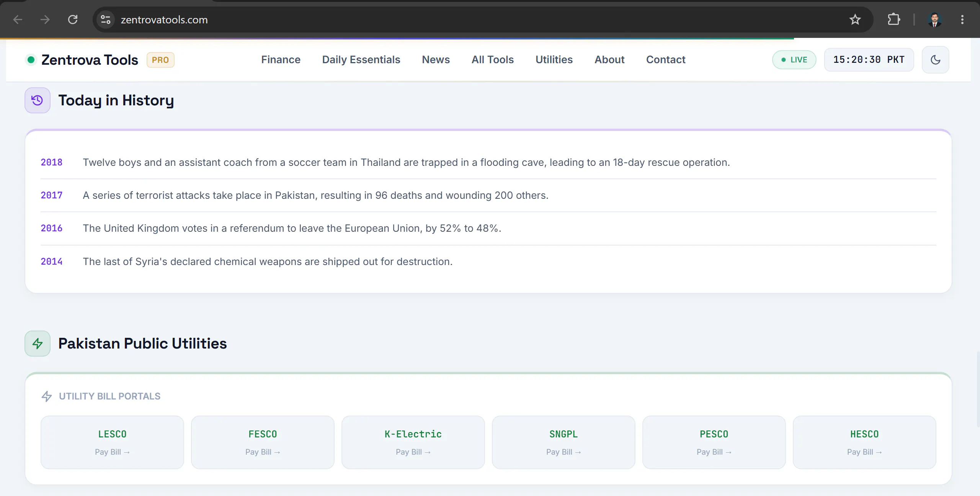Click the Zentrova Tools logo title
980x496 pixels.
[90, 60]
